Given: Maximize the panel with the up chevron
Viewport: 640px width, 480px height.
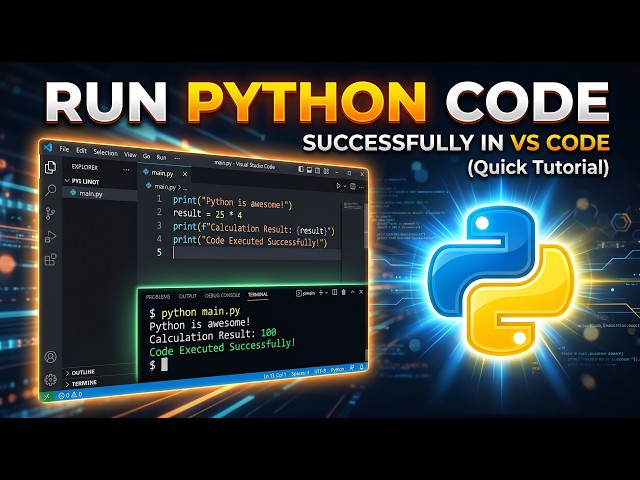Looking at the screenshot, I should (x=353, y=292).
